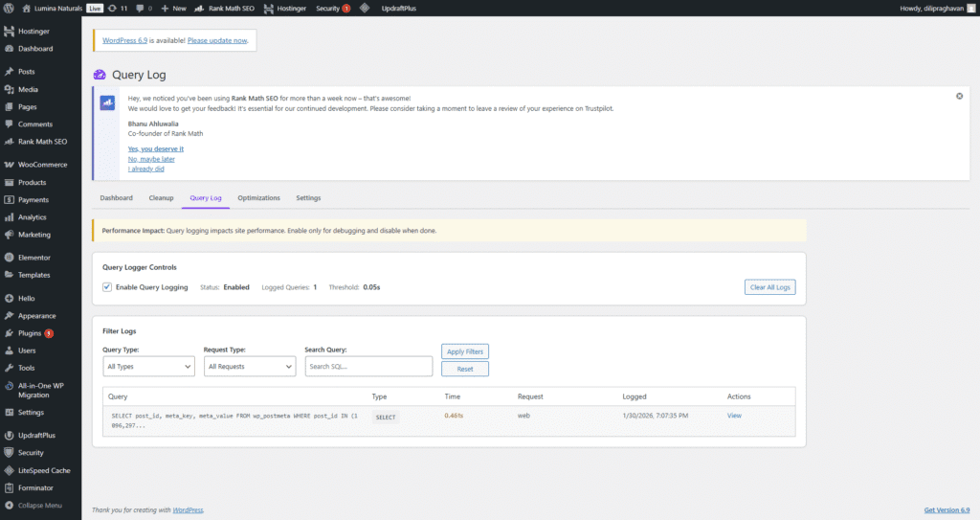Image resolution: width=980 pixels, height=520 pixels.
Task: Toggle the Enable Query Logging checkbox
Action: 107,287
